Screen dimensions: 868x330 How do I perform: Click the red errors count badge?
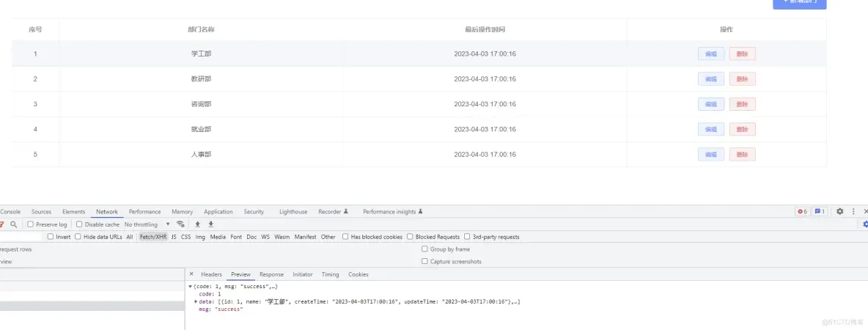pos(802,211)
